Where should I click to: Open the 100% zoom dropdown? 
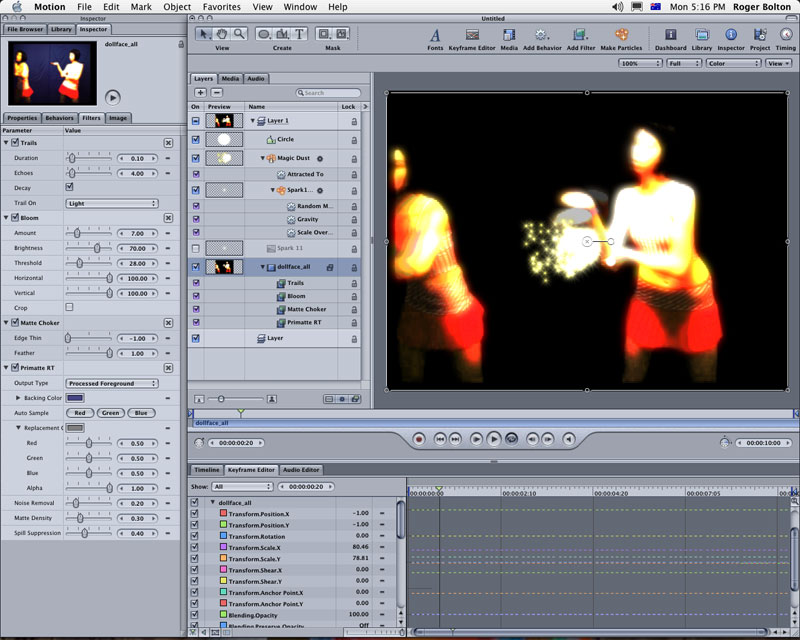point(640,63)
